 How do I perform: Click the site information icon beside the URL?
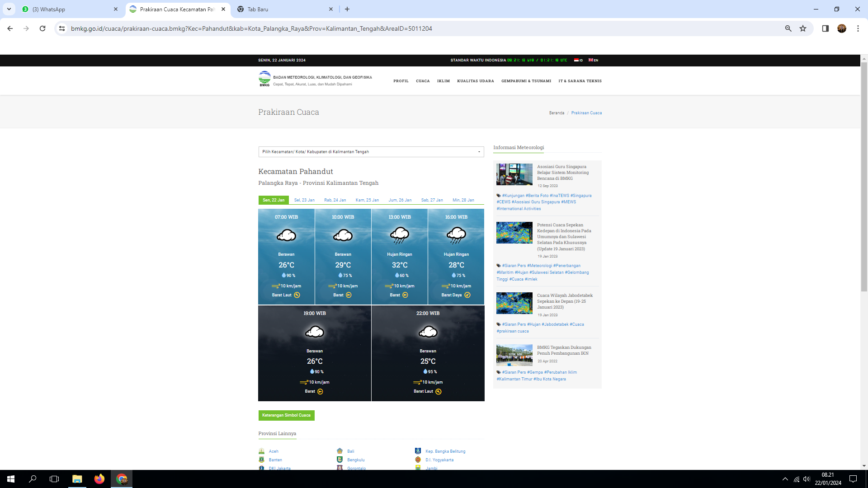62,28
